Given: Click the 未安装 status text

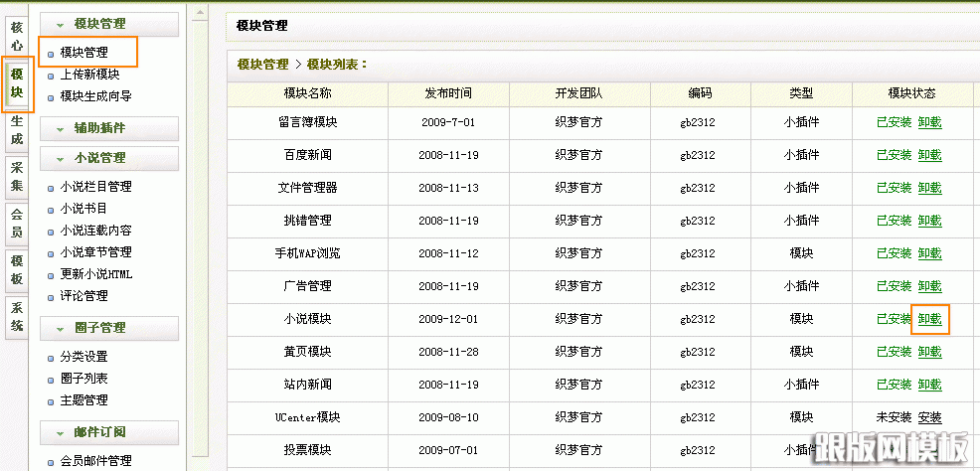Looking at the screenshot, I should 895,417.
